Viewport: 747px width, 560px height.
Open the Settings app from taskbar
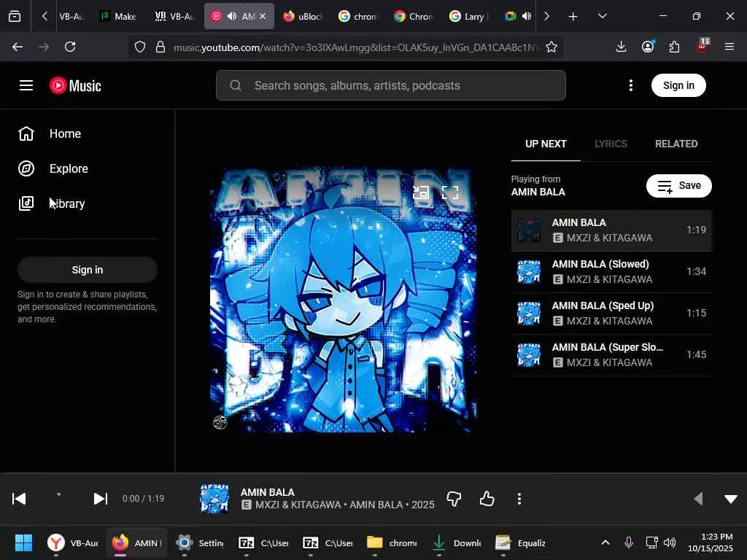pyautogui.click(x=200, y=542)
